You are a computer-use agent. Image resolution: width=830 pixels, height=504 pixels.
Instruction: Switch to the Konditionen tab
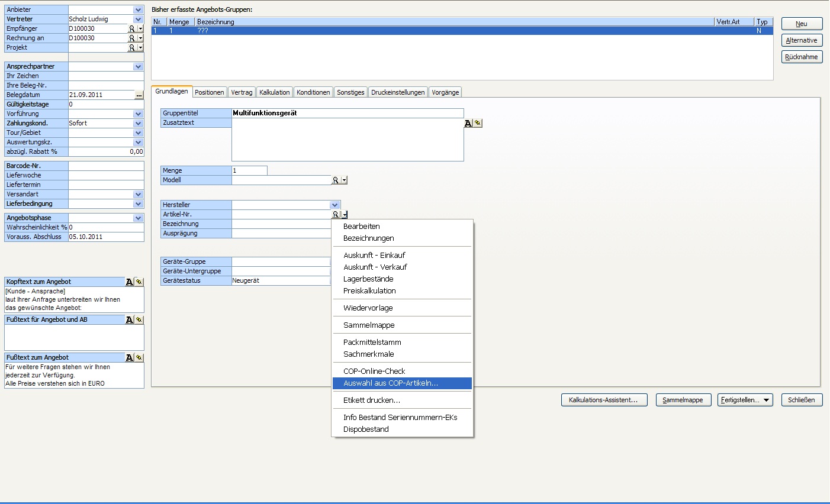click(x=313, y=92)
